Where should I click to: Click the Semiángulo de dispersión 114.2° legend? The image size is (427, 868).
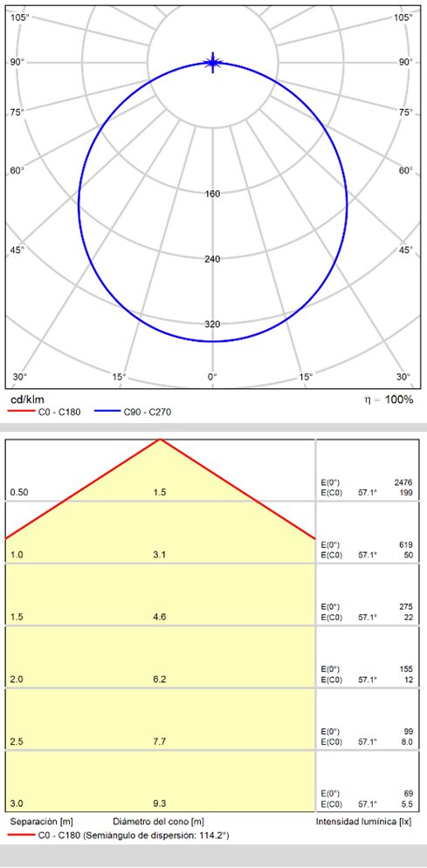click(x=134, y=836)
